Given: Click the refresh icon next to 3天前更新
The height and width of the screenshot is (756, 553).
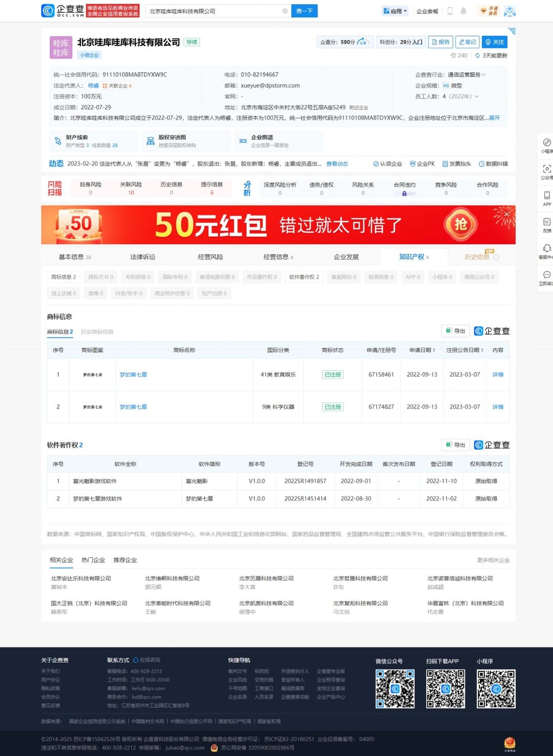Looking at the screenshot, I should (x=477, y=55).
